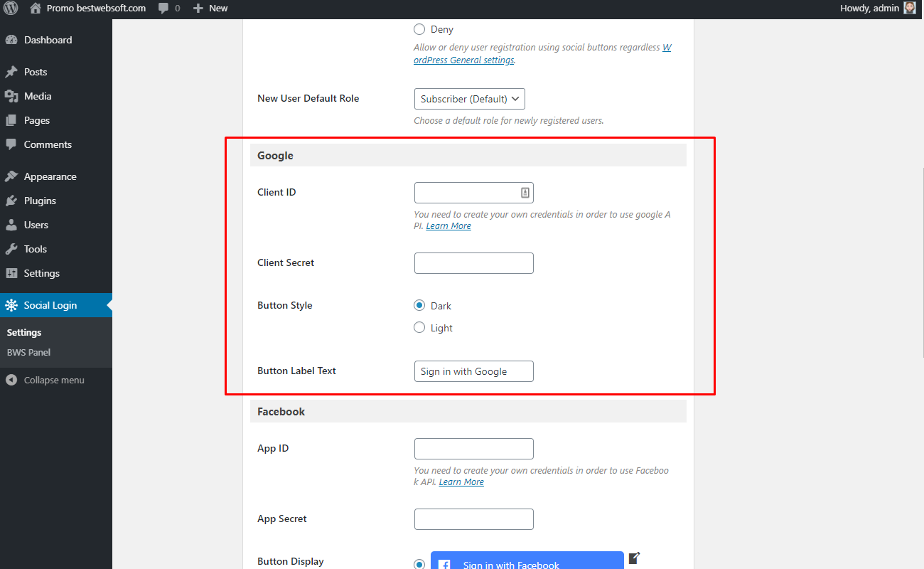Viewport: 924px width, 569px height.
Task: Click the plus icon beside New
Action: [198, 9]
